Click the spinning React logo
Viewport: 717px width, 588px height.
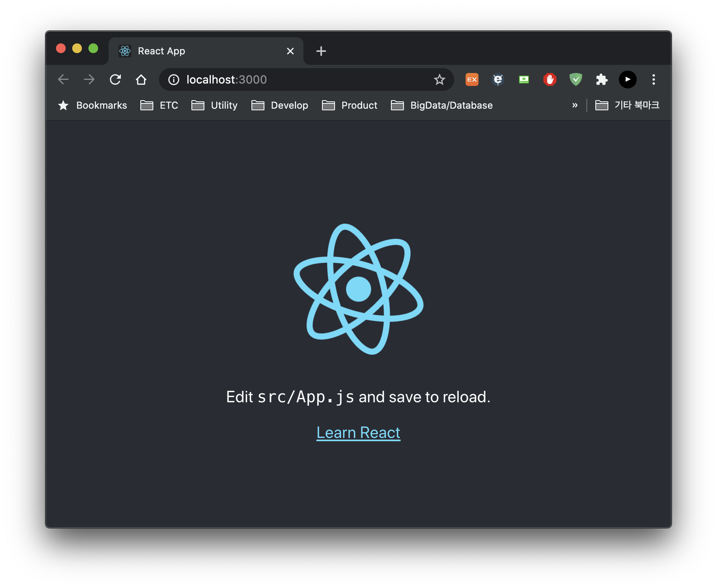[358, 289]
